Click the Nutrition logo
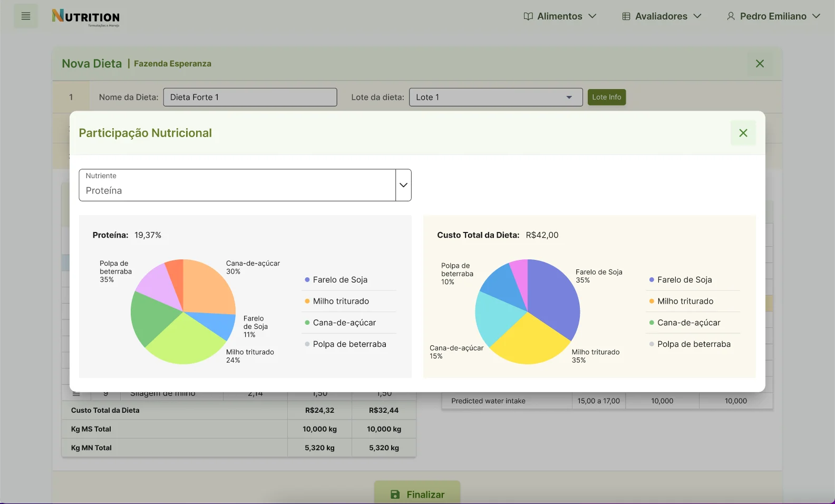This screenshot has height=504, width=835. click(86, 17)
